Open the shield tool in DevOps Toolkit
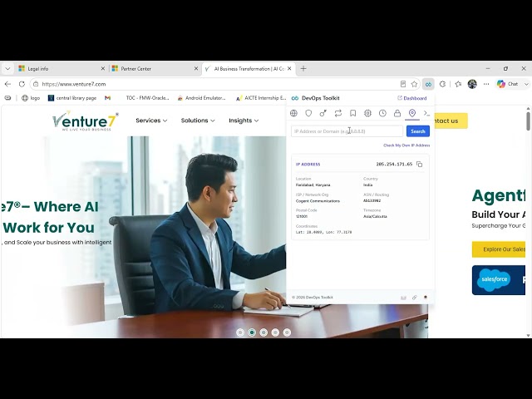The width and height of the screenshot is (532, 399). [x=308, y=113]
